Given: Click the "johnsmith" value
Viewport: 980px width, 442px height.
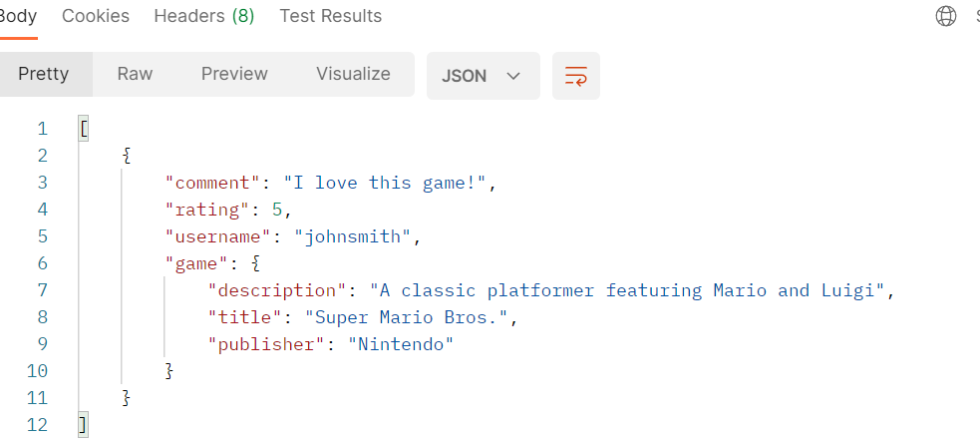Looking at the screenshot, I should point(353,236).
